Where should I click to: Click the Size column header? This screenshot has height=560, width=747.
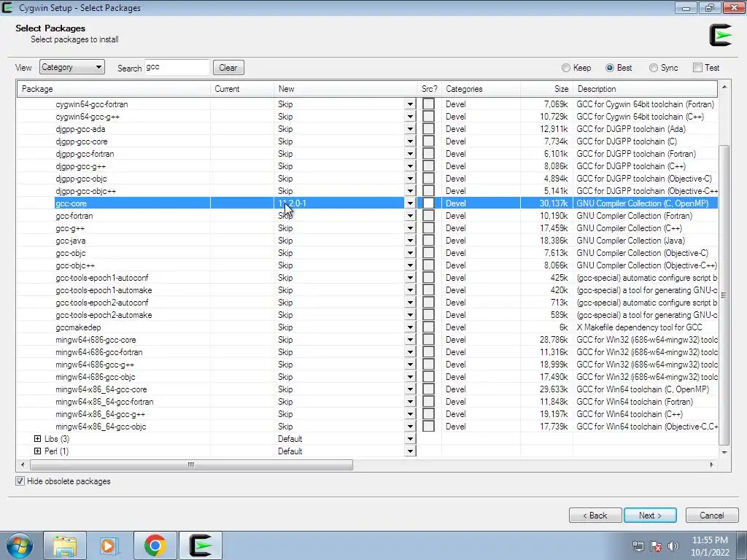coord(546,89)
